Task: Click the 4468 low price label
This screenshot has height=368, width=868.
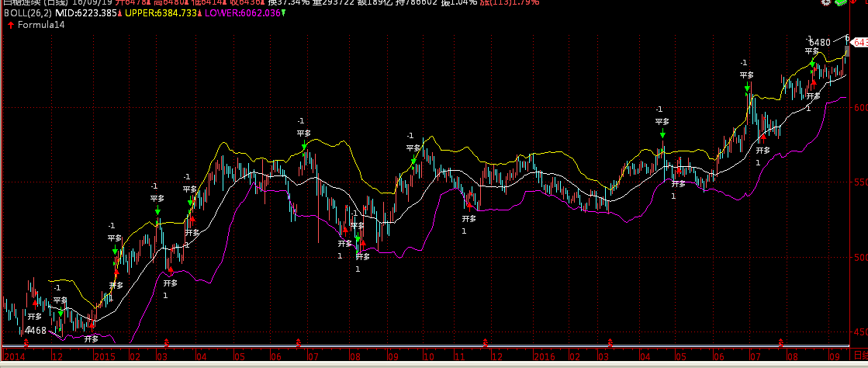Action: (36, 330)
